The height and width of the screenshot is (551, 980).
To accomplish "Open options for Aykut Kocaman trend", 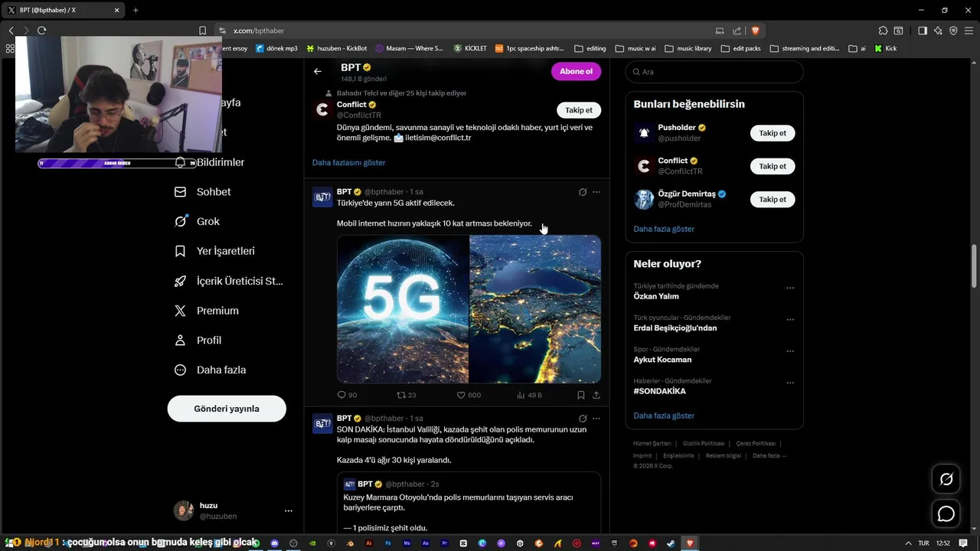I will pos(790,351).
